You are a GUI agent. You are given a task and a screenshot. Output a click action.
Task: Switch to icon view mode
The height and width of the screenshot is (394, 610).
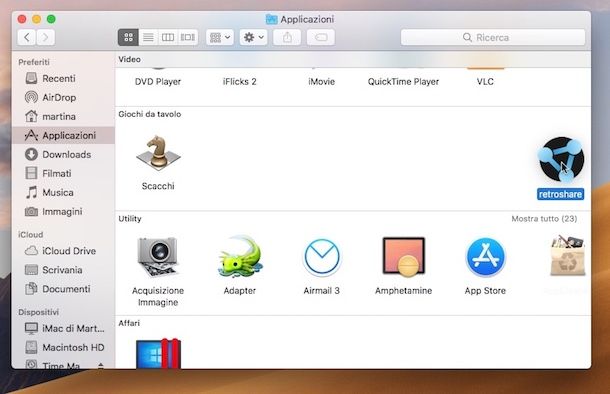pyautogui.click(x=128, y=37)
